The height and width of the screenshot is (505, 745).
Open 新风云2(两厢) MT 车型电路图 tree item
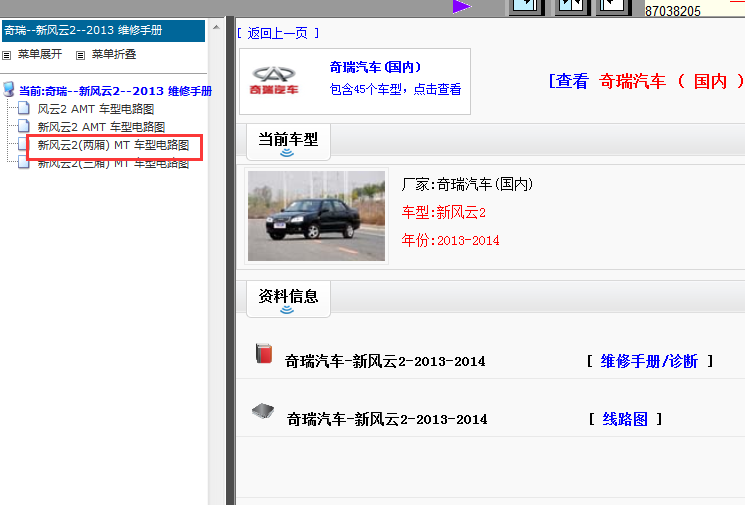pos(114,145)
